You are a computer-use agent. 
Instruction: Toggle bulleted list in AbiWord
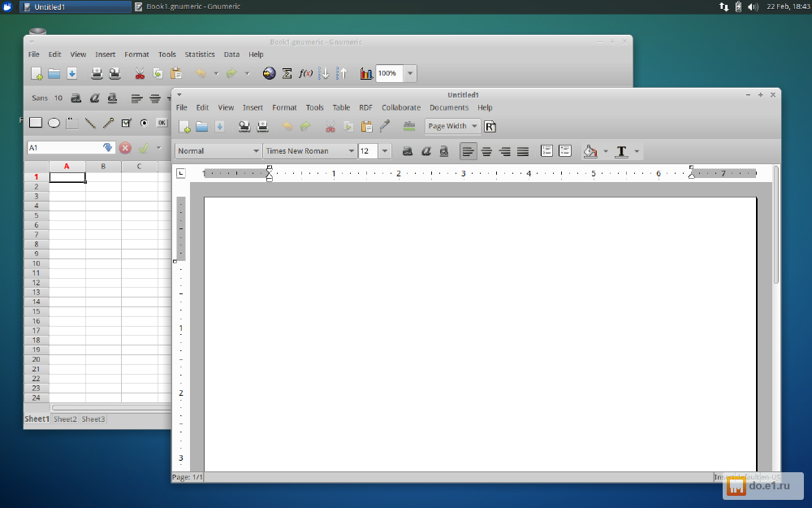click(x=565, y=151)
